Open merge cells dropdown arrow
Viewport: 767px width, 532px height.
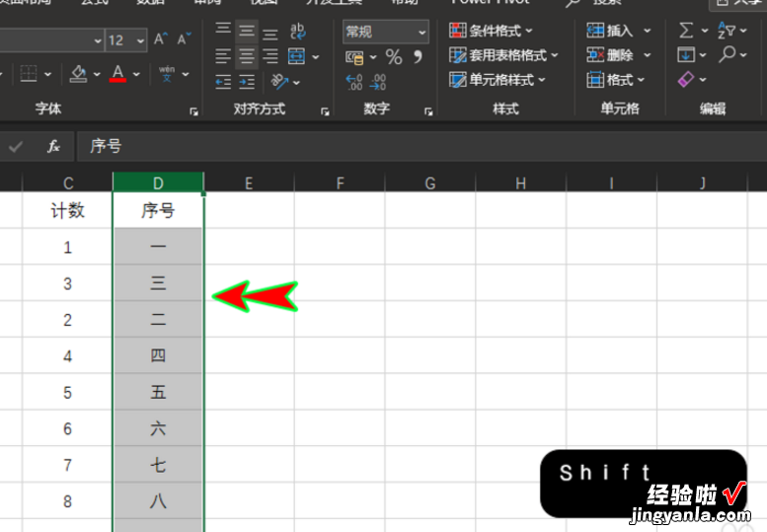point(316,56)
